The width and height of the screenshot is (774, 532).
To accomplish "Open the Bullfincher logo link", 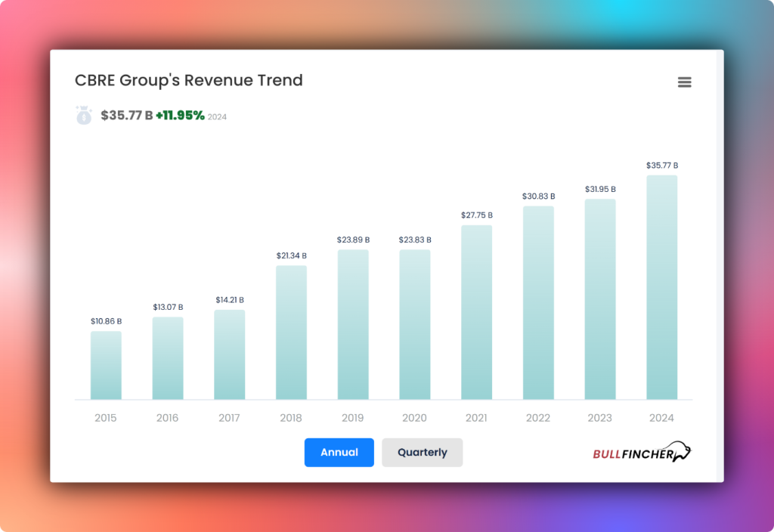I will tap(642, 452).
